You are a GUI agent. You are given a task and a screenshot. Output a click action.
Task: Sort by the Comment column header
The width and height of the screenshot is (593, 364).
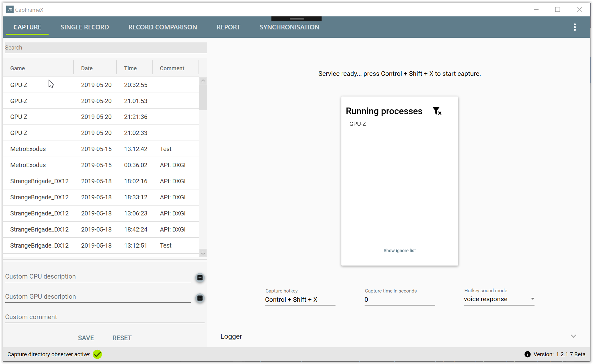[175, 68]
